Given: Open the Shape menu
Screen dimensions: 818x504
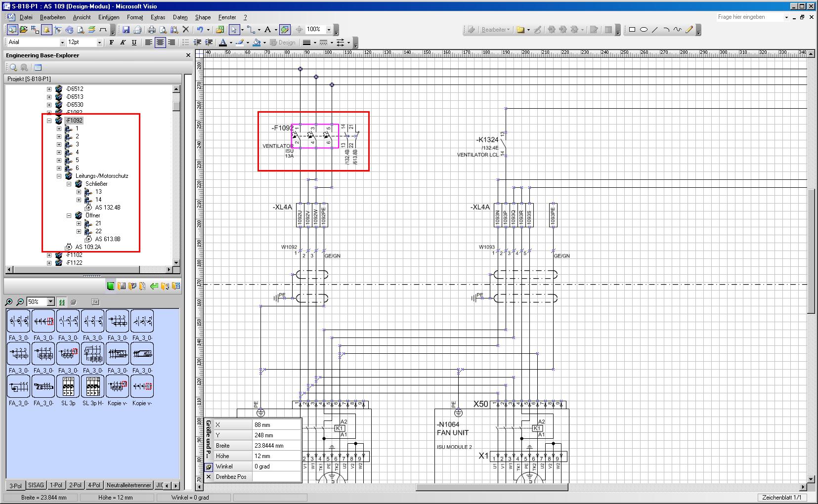Looking at the screenshot, I should click(x=203, y=17).
